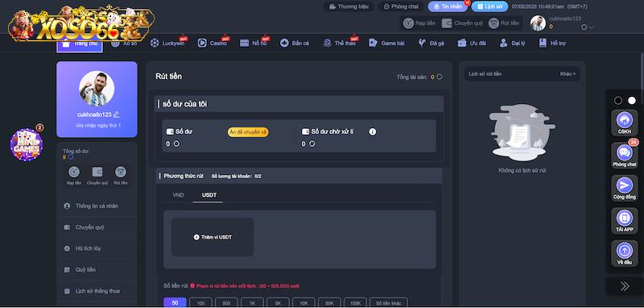Click the Phòng chat top button
644x308 pixels.
[401, 6]
